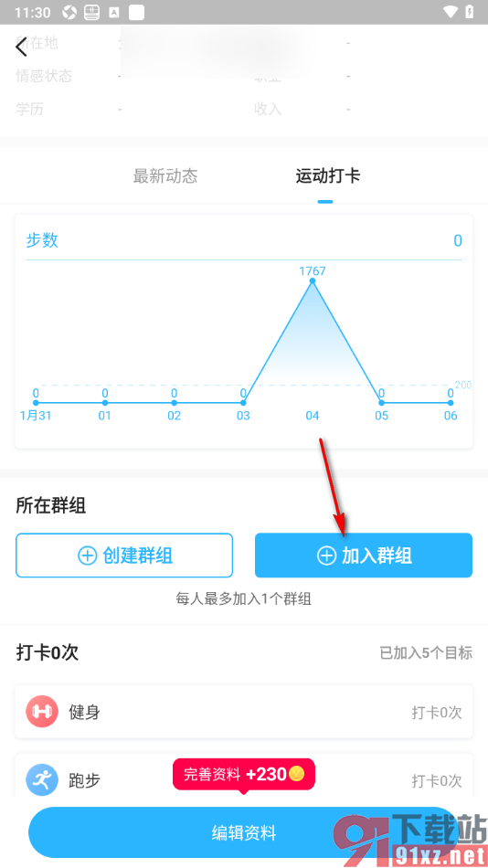Tap the red fitness dumbbell icon

(x=42, y=712)
